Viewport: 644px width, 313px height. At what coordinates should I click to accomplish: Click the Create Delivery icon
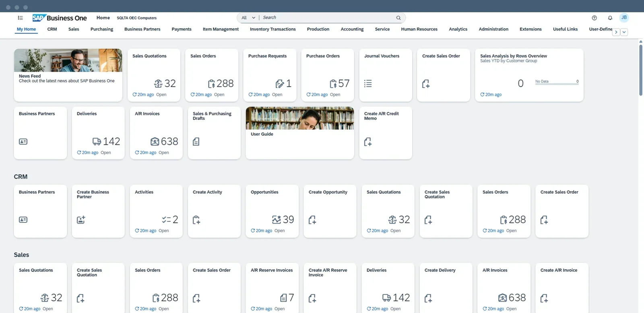coord(428,298)
